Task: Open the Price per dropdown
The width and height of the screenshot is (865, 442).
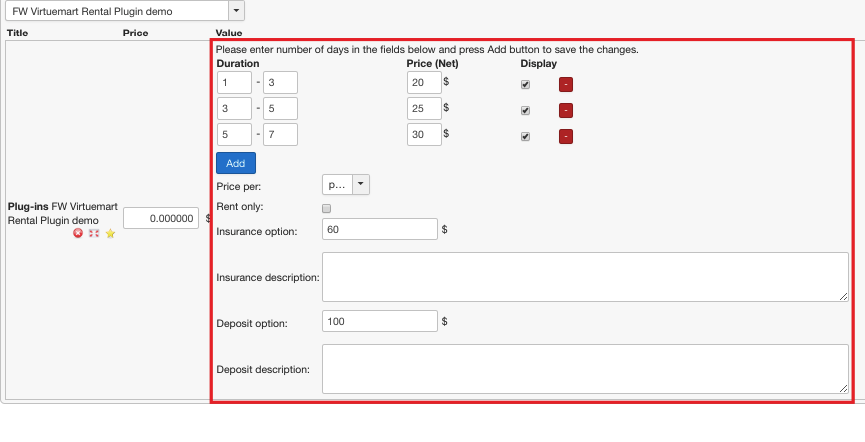Action: 346,184
